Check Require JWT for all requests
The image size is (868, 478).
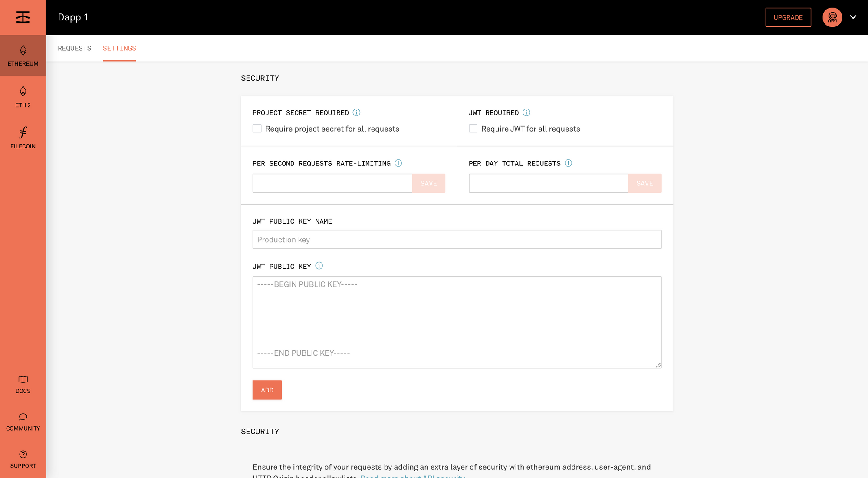point(473,129)
